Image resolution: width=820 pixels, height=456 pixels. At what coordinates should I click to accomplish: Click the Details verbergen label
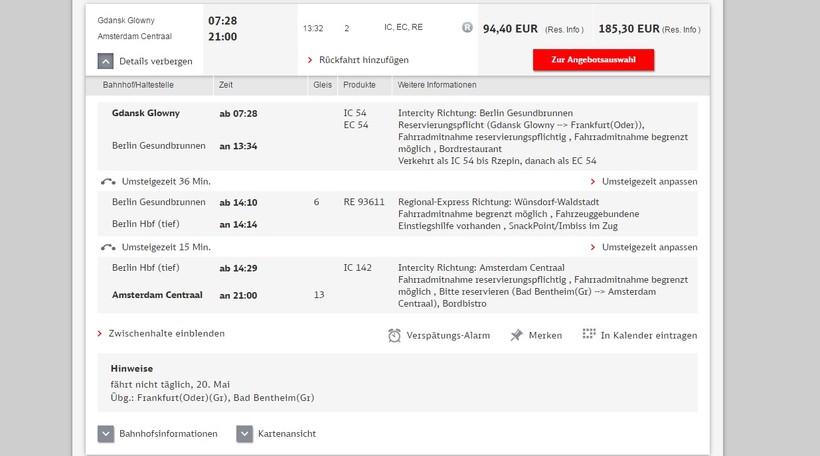click(155, 61)
